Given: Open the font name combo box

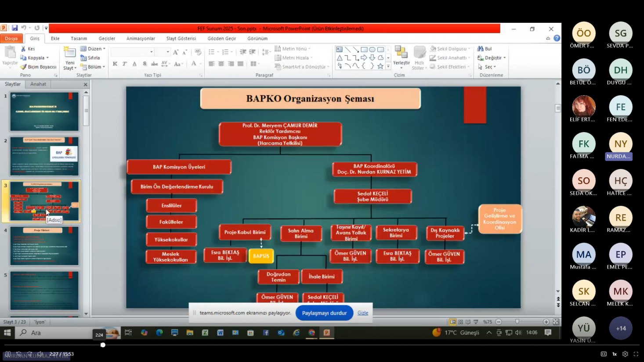Looking at the screenshot, I should 133,52.
